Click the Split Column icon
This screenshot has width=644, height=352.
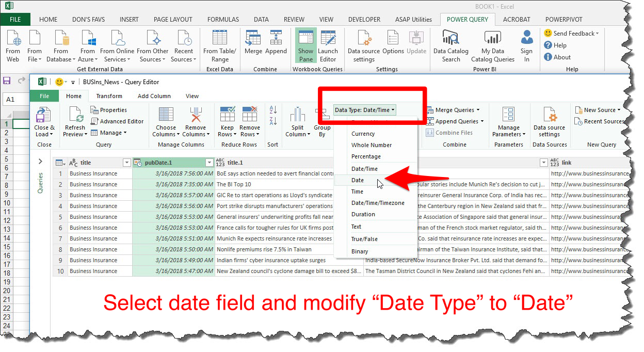pos(297,120)
